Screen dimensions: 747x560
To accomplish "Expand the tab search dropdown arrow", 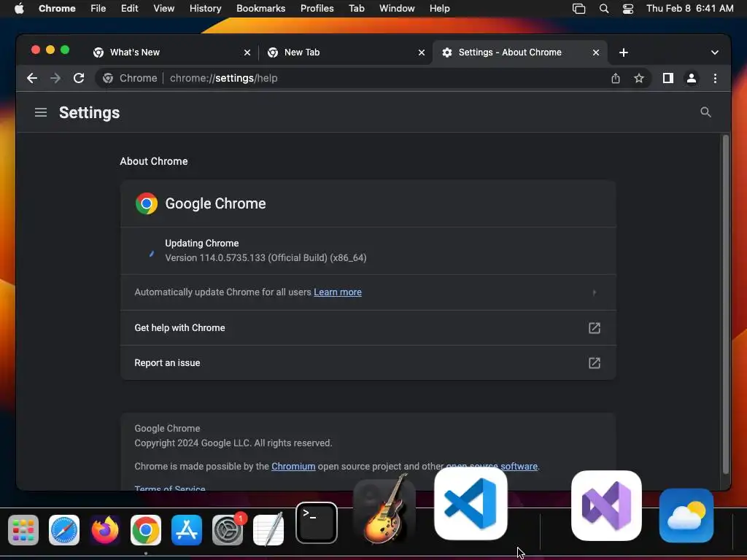I will [x=715, y=52].
